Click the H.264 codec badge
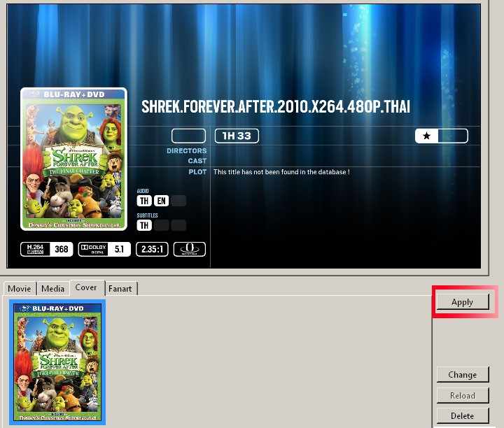Image resolution: width=504 pixels, height=428 pixels. (x=47, y=249)
